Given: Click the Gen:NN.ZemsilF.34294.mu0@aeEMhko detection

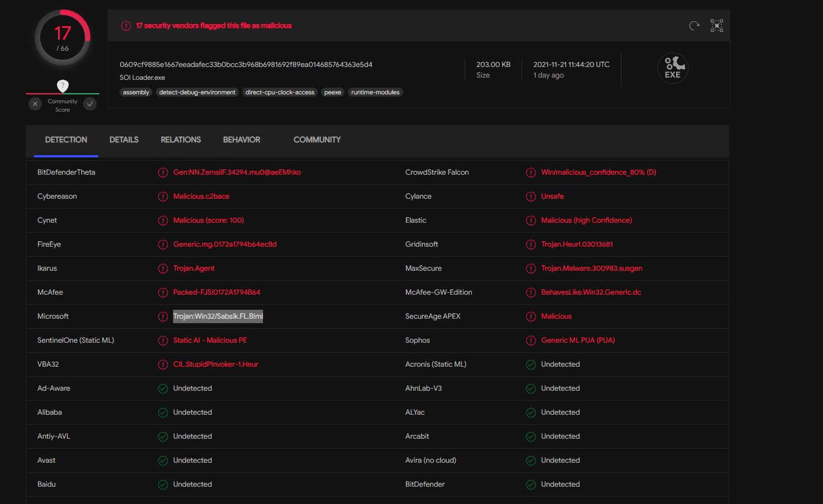Looking at the screenshot, I should click(x=237, y=172).
